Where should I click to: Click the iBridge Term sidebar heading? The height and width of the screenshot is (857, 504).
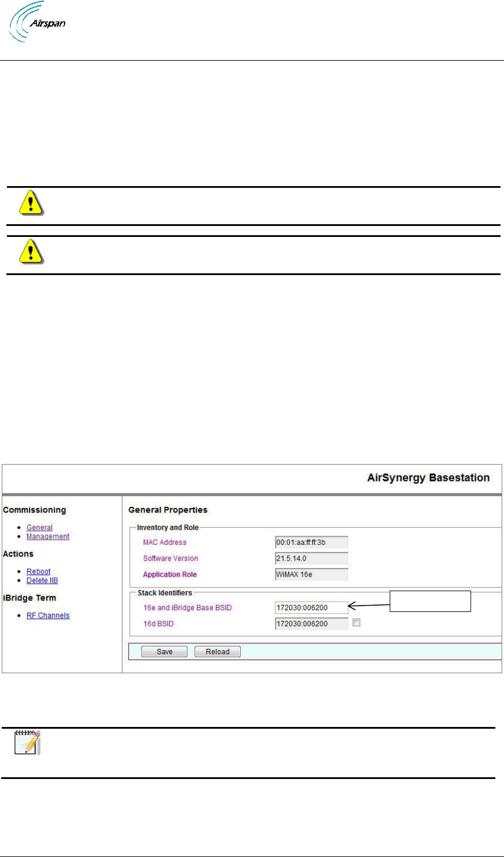pos(29,598)
